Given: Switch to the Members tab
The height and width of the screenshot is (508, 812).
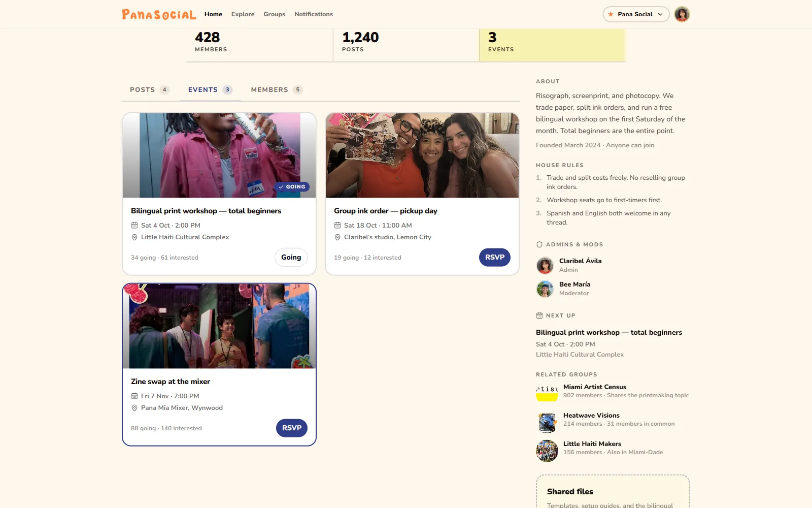Looking at the screenshot, I should coord(277,90).
